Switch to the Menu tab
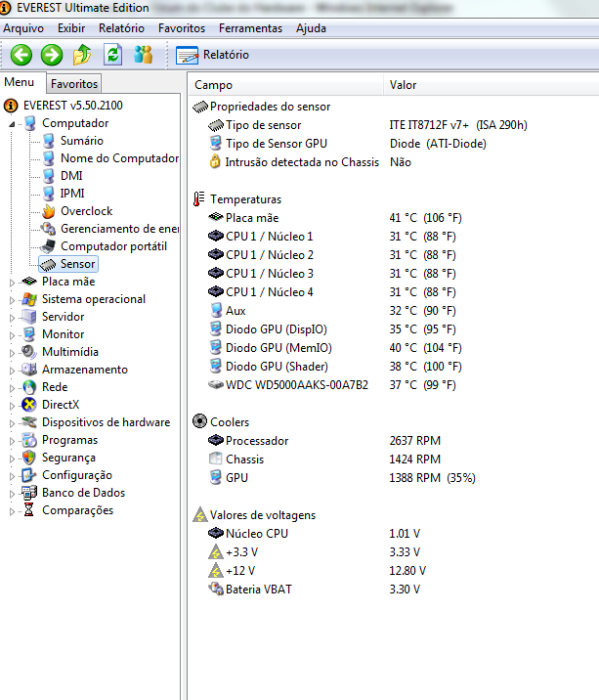Viewport: 599px width, 700px height. pyautogui.click(x=20, y=82)
